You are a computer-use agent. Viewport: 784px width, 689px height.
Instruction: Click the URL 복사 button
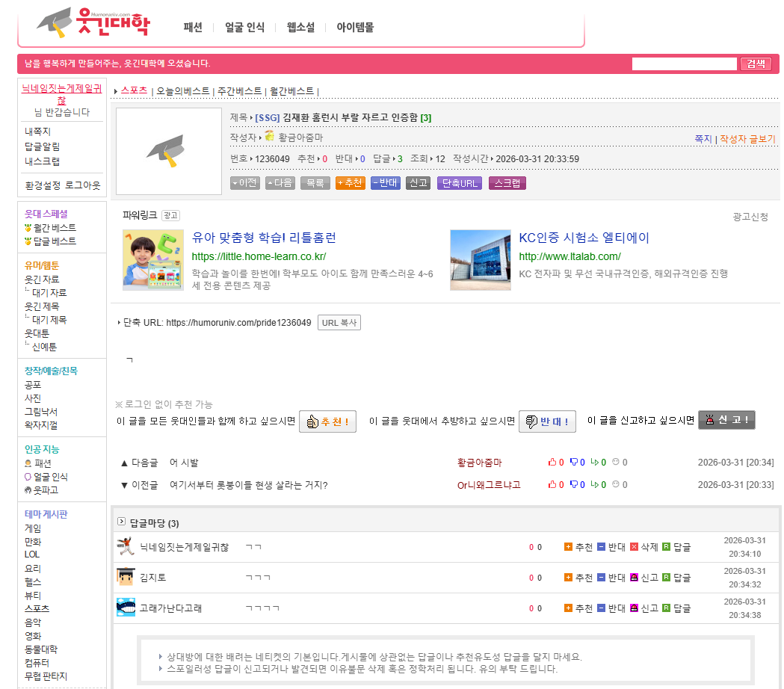pyautogui.click(x=339, y=323)
